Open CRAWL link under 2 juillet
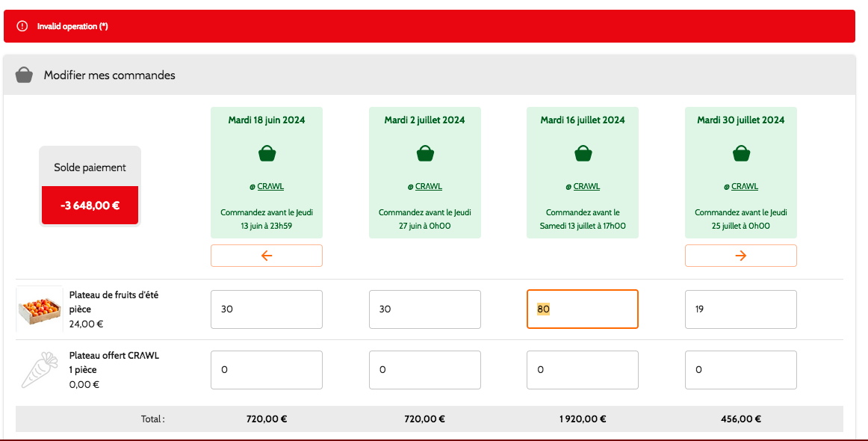 (429, 187)
